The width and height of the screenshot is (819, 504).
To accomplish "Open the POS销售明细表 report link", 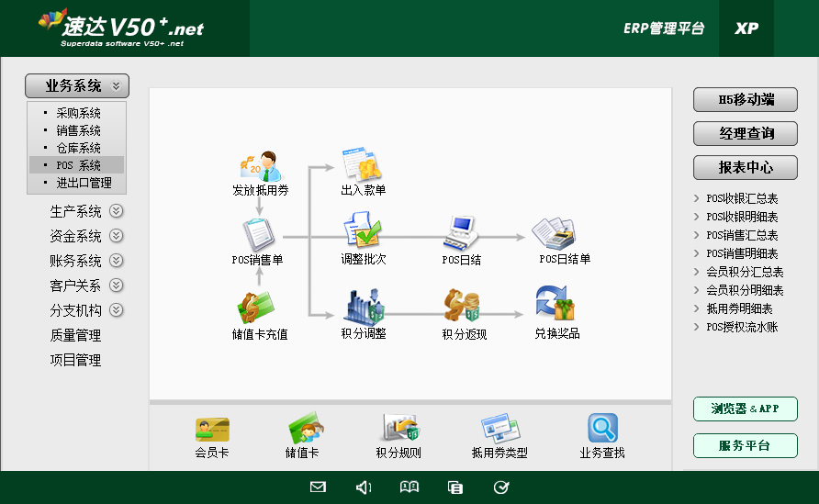I will pos(742,253).
